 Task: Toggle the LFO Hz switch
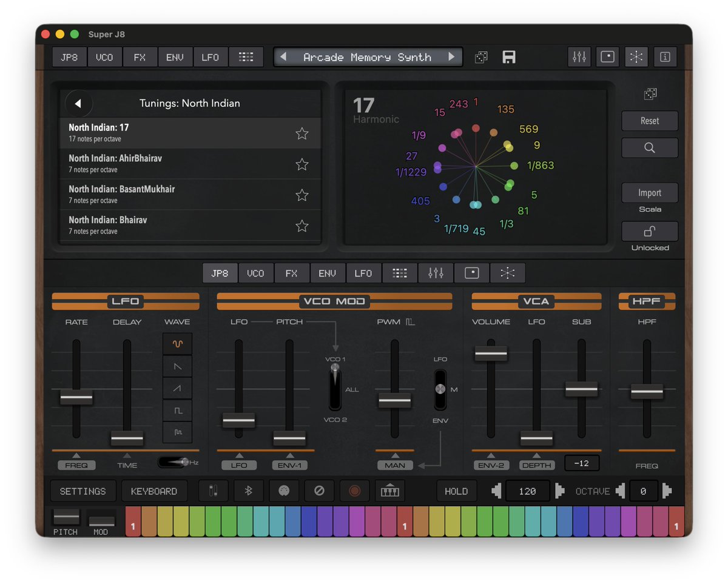tap(173, 462)
